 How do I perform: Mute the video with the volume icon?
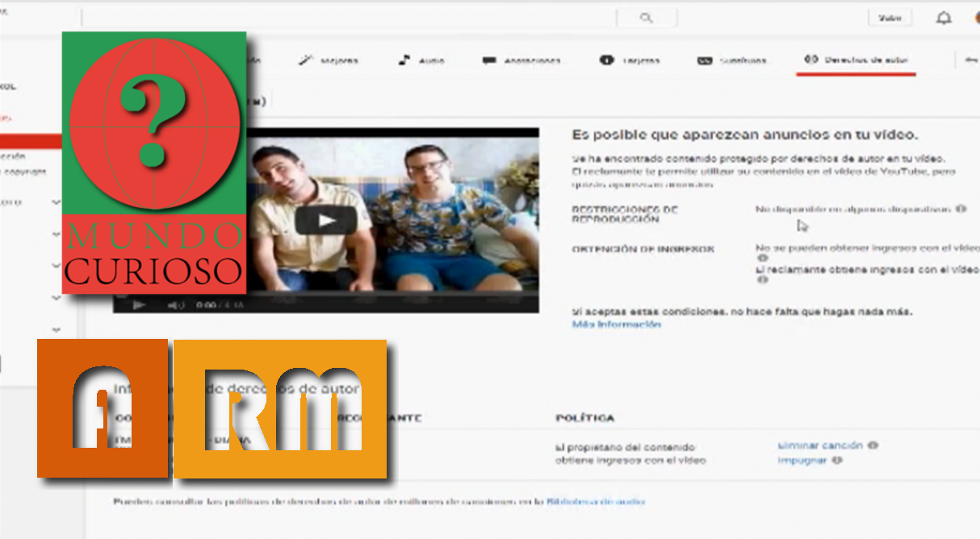click(175, 305)
